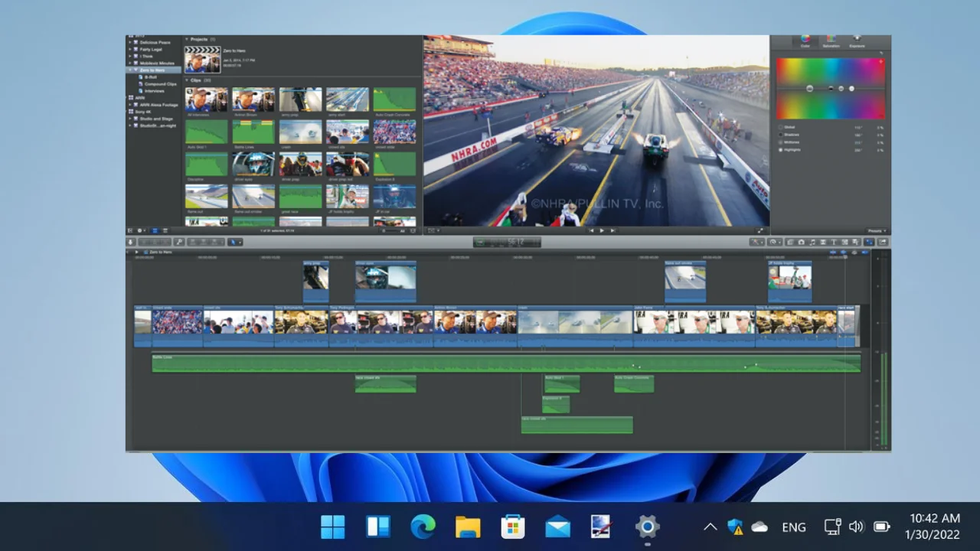Open the Color tab in the color board
This screenshot has height=551, width=980.
[805, 41]
